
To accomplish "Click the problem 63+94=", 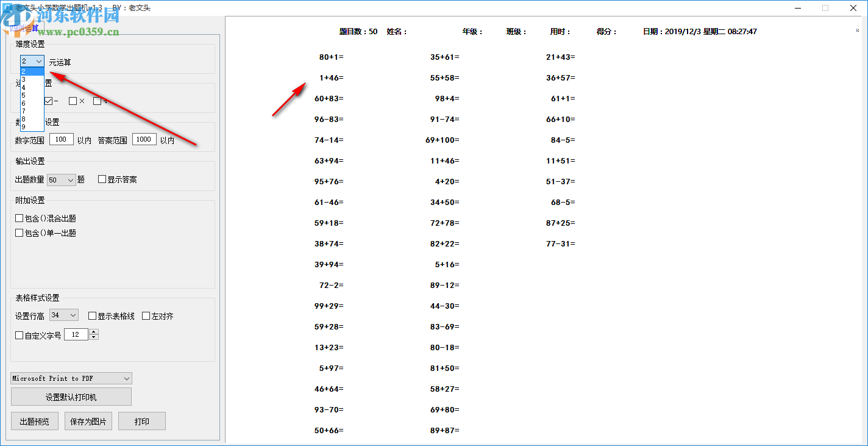I will [329, 160].
